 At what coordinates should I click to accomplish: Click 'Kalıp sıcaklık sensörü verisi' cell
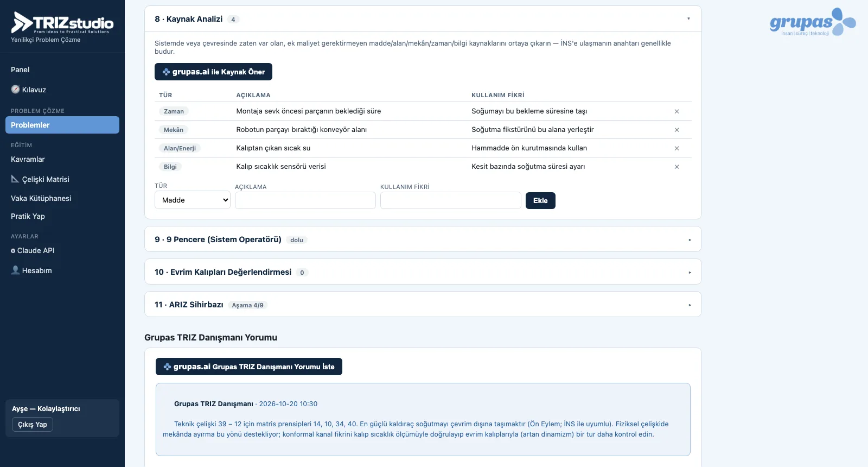pos(281,167)
